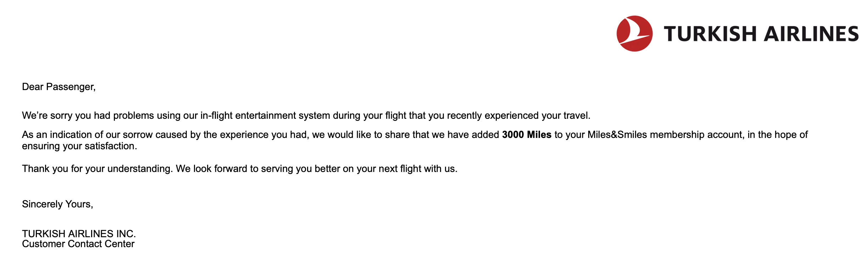Click the TURKISH AIRLINES wordmark
The width and height of the screenshot is (868, 256).
761,34
